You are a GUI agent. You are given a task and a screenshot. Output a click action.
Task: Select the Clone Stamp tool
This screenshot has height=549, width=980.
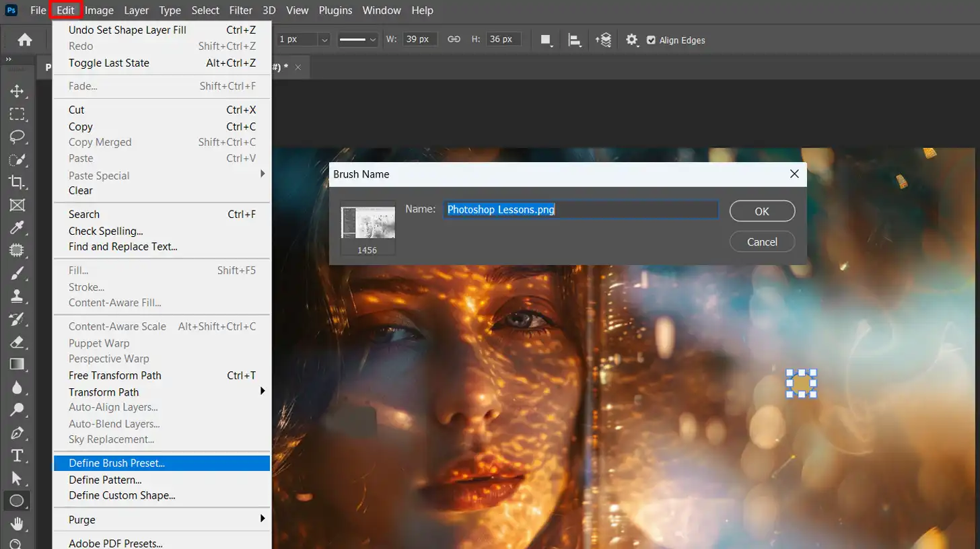coord(17,296)
